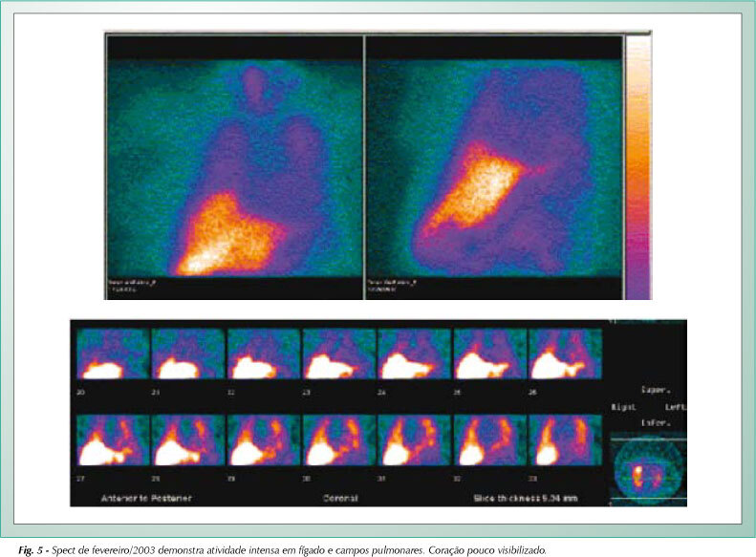Select the left planar scan with bright lower liver
Viewport: 756px width, 557px height.
[235, 168]
